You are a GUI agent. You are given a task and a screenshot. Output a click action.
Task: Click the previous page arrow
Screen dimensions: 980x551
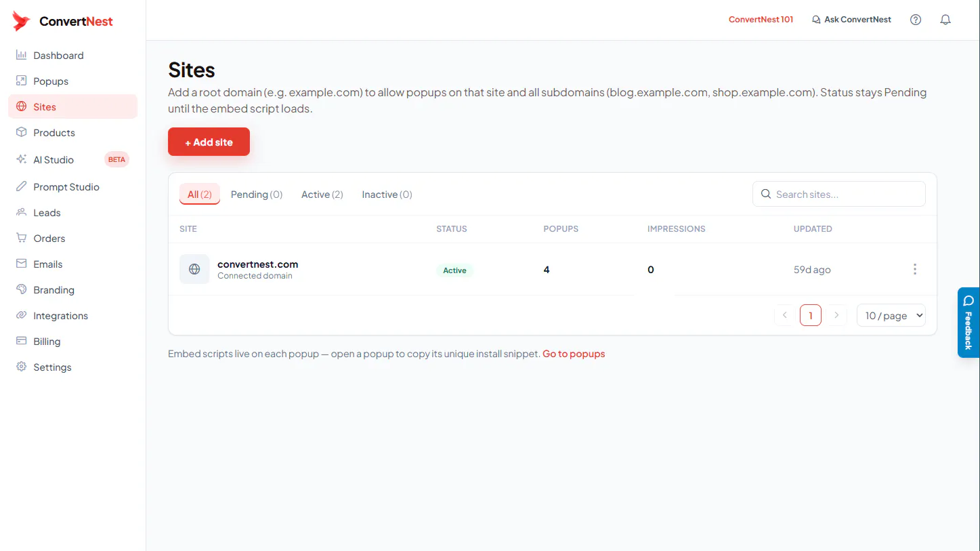[x=785, y=315]
